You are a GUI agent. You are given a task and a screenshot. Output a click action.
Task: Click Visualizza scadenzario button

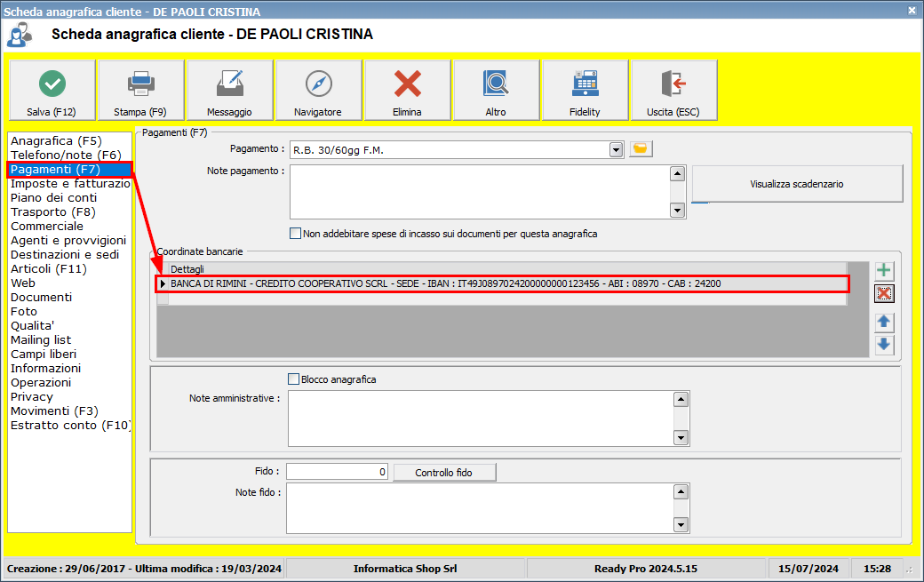tap(797, 184)
